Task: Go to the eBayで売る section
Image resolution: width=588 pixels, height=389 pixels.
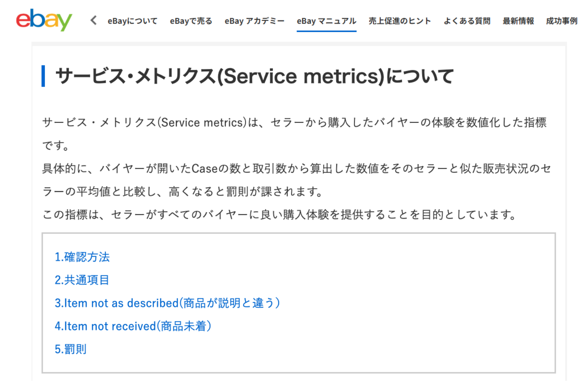Action: 191,21
